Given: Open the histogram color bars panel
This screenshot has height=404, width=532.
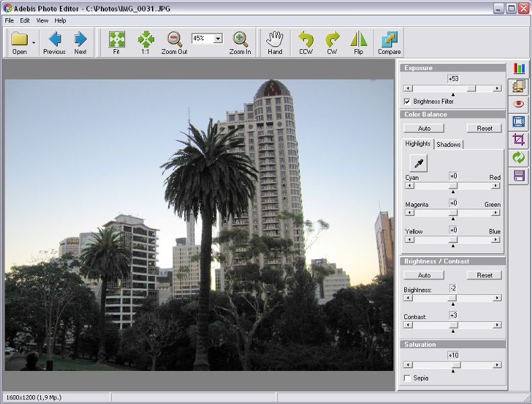Looking at the screenshot, I should coord(519,69).
